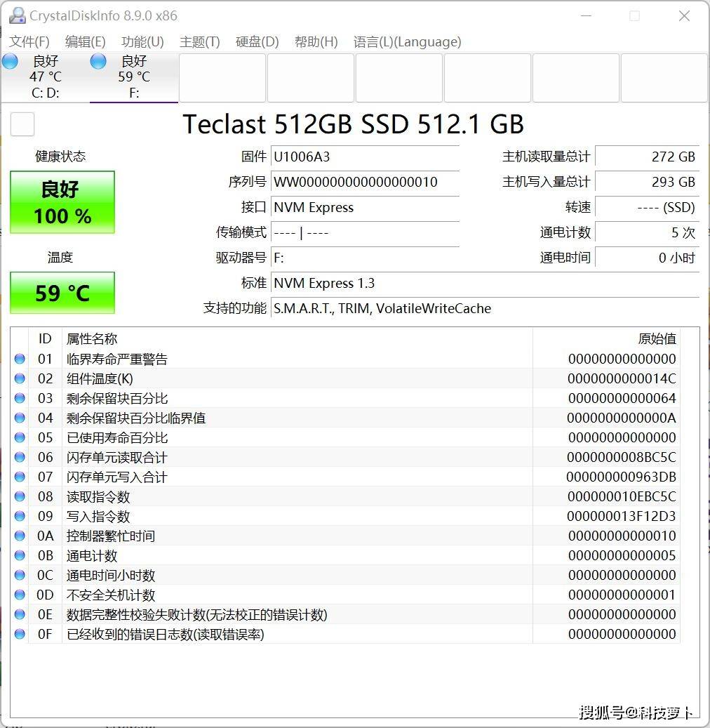Viewport: 710px width, 728px height.
Task: Click raw value 000000013F12D3
Action: pyautogui.click(x=622, y=516)
